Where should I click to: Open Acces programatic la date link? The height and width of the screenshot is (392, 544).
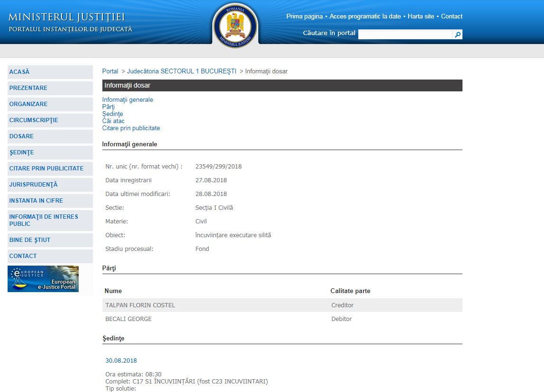(x=365, y=17)
